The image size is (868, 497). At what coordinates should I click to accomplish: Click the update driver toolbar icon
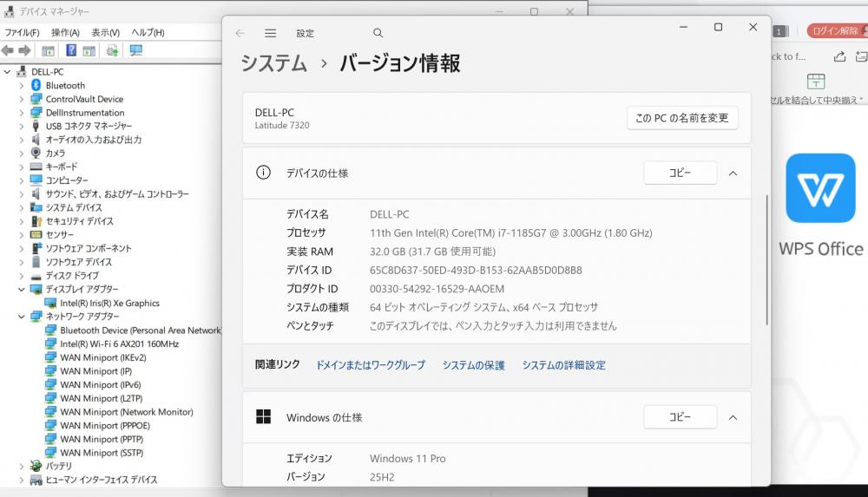click(x=112, y=50)
